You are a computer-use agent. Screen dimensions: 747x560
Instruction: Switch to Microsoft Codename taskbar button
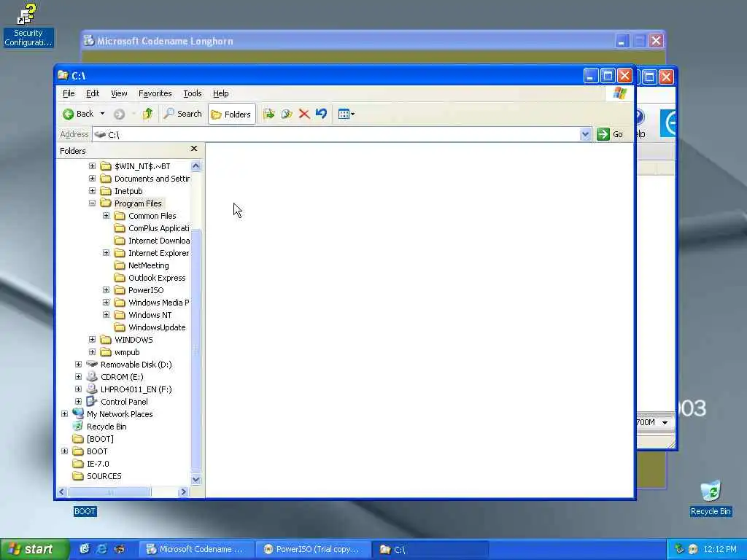196,550
